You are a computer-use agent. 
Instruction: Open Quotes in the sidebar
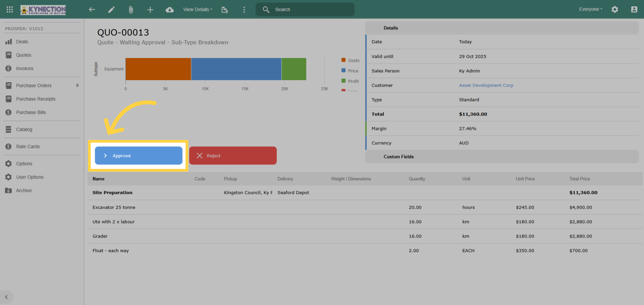(24, 55)
